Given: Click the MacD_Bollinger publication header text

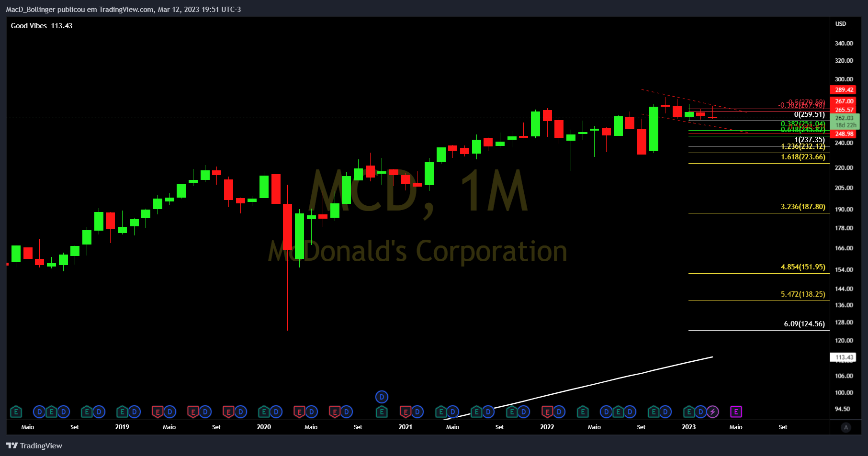Looking at the screenshot, I should (x=124, y=10).
